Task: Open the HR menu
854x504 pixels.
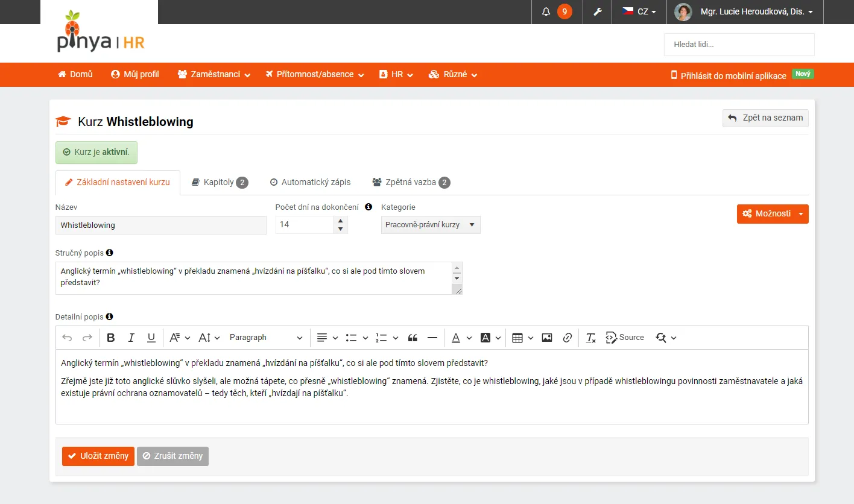Action: point(396,75)
